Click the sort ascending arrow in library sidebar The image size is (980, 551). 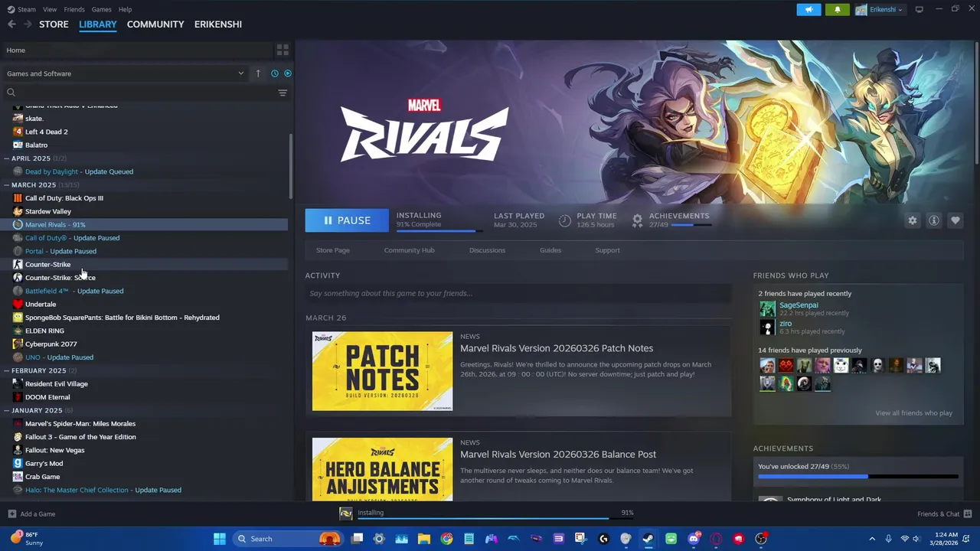click(x=258, y=73)
